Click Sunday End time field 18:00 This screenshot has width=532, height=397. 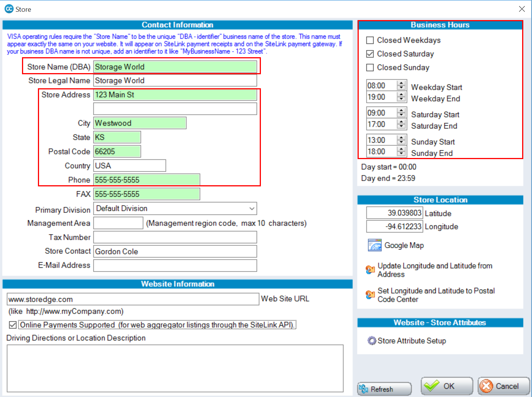(x=382, y=152)
